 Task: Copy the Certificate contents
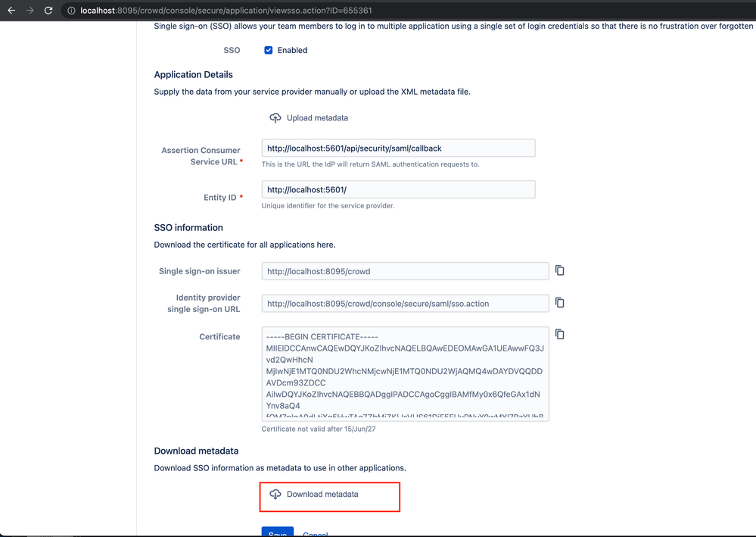click(x=559, y=334)
